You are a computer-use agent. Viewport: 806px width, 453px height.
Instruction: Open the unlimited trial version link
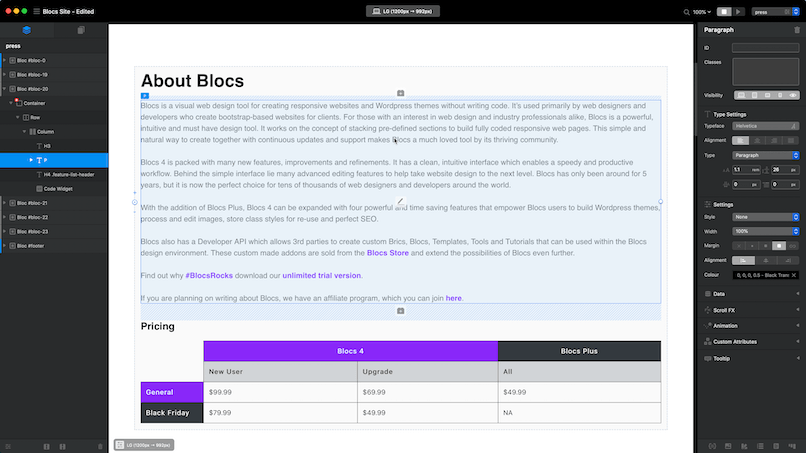(x=321, y=276)
